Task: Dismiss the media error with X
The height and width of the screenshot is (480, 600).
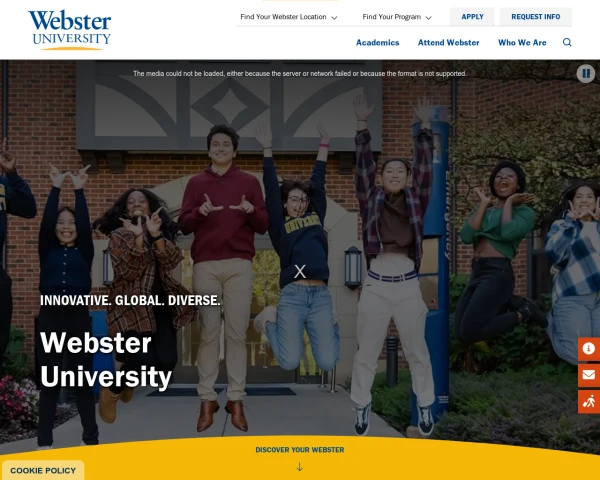Action: (x=300, y=272)
